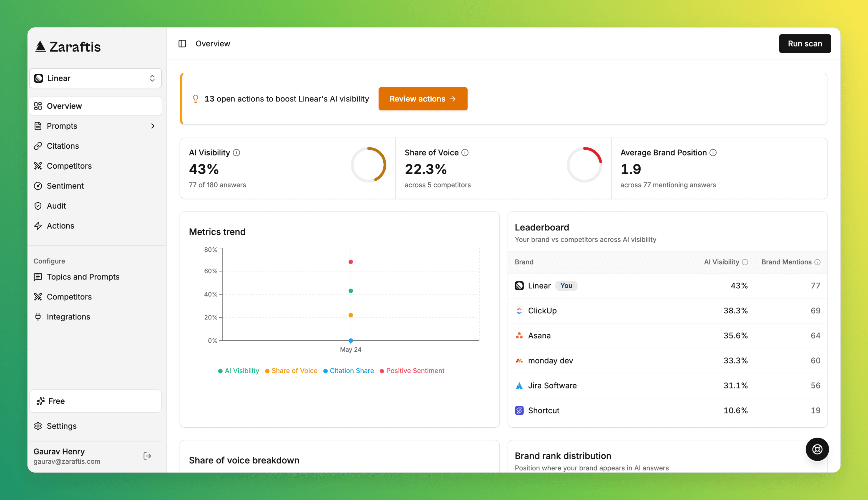Click the 31.1% value for Jira Software

[735, 386]
